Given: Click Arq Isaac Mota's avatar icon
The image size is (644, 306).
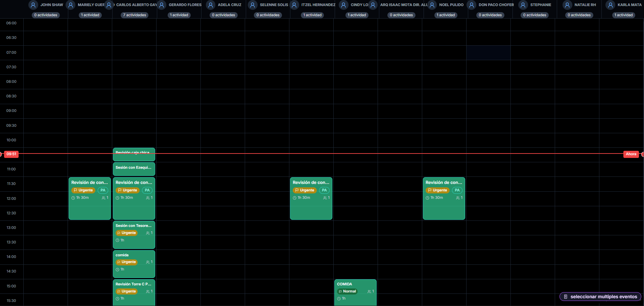Looking at the screenshot, I should point(373,5).
